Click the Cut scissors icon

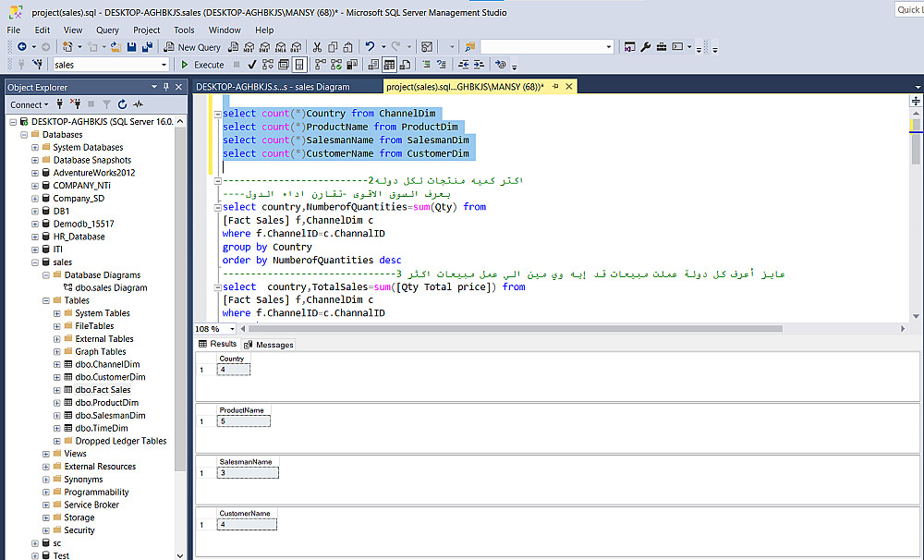point(317,46)
